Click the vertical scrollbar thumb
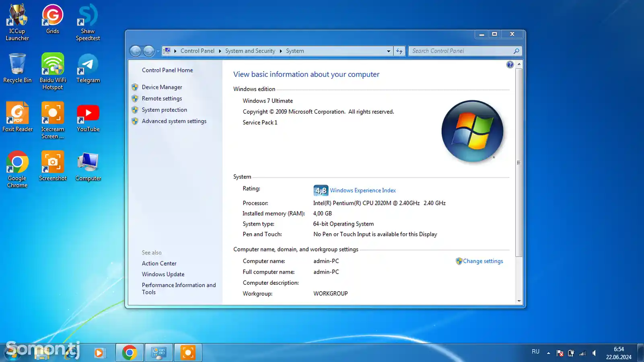The image size is (644, 362). 519,162
